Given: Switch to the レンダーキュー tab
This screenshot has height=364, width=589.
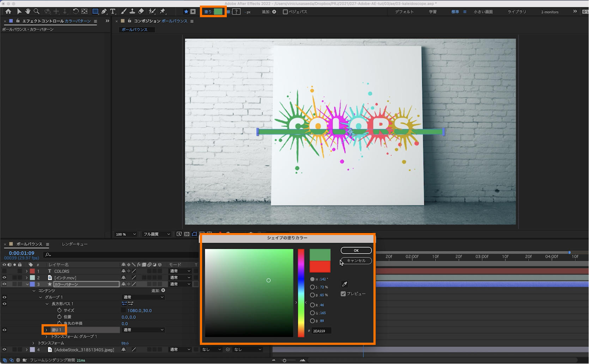Looking at the screenshot, I should pos(75,244).
